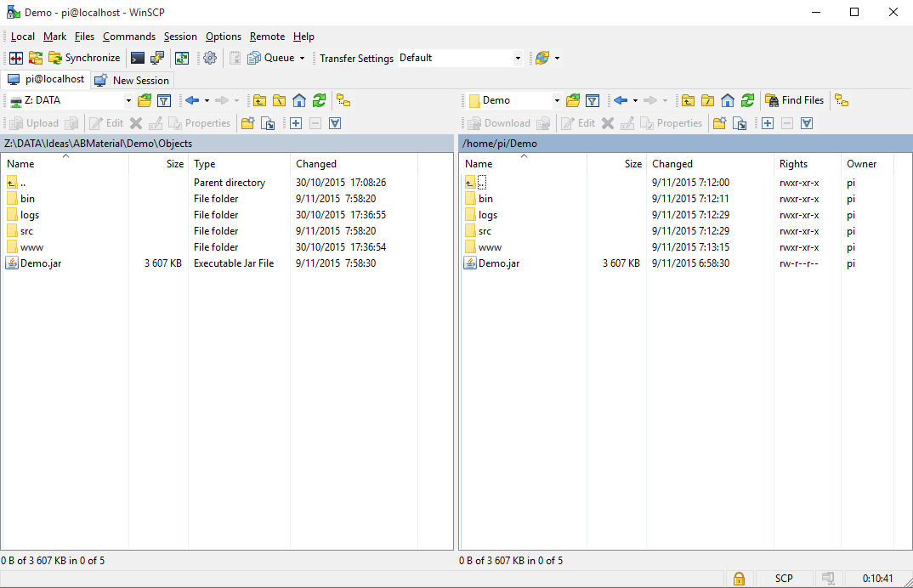This screenshot has width=913, height=588.
Task: Toggle local directory tree icon
Action: [343, 101]
